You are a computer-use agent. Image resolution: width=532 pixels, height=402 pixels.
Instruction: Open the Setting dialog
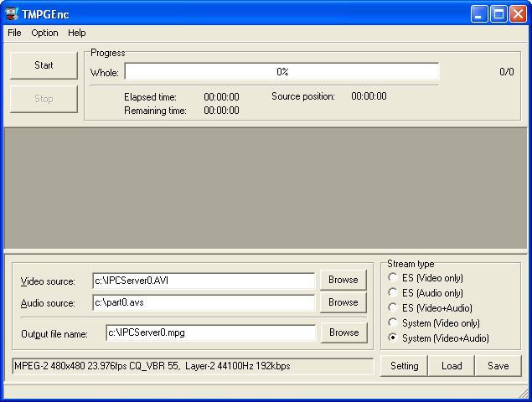[404, 366]
